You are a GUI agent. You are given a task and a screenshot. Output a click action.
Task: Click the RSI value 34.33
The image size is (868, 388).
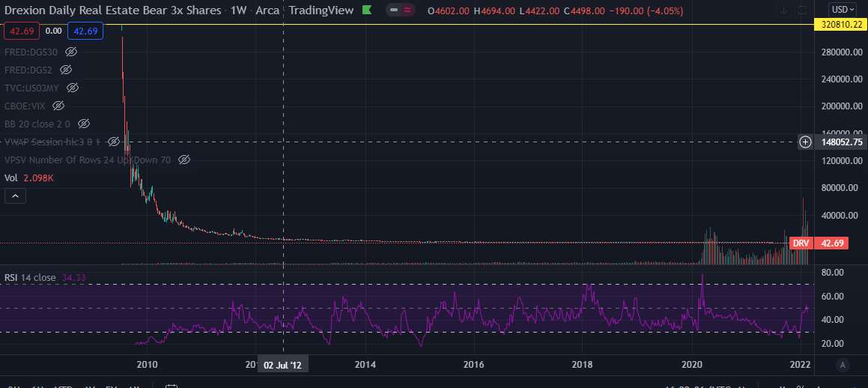[x=73, y=277]
